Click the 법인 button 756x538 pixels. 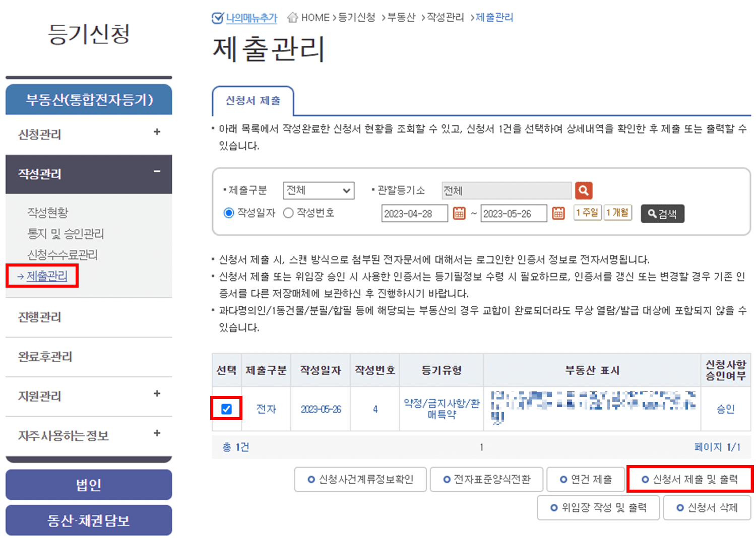[x=89, y=485]
